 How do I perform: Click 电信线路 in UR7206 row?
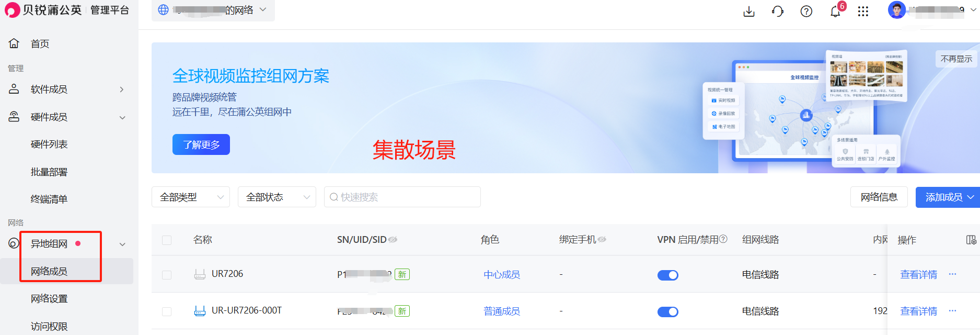tap(760, 275)
